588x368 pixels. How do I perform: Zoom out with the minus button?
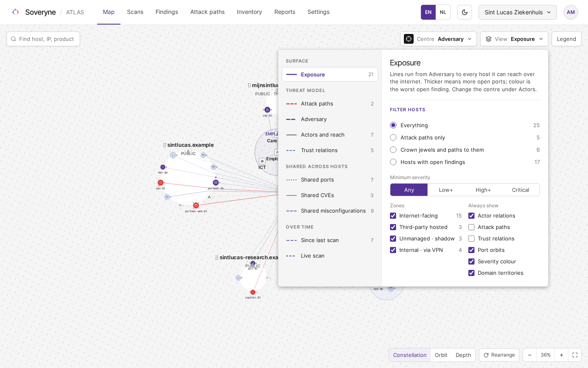pyautogui.click(x=530, y=355)
